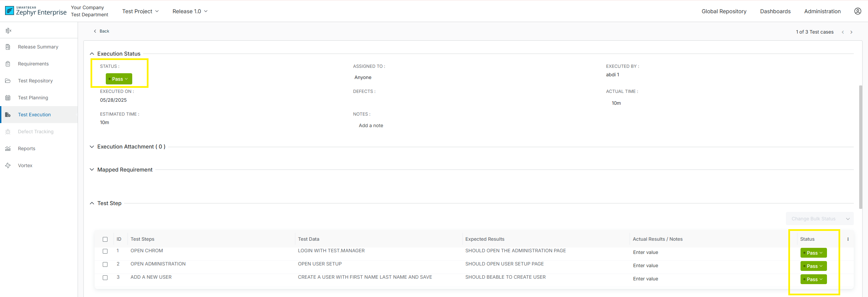This screenshot has height=297, width=868.
Task: Click the Expected Results column header
Action: [485, 239]
